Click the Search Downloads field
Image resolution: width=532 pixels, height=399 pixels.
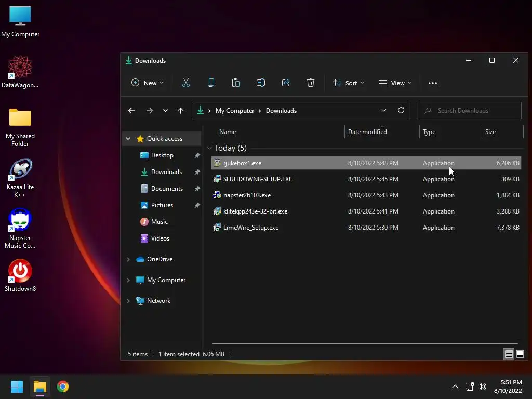pos(469,111)
